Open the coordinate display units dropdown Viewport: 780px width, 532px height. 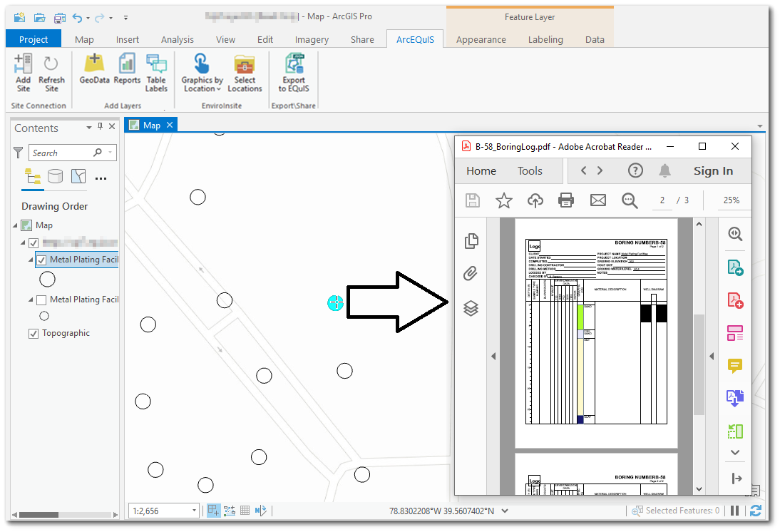click(505, 511)
